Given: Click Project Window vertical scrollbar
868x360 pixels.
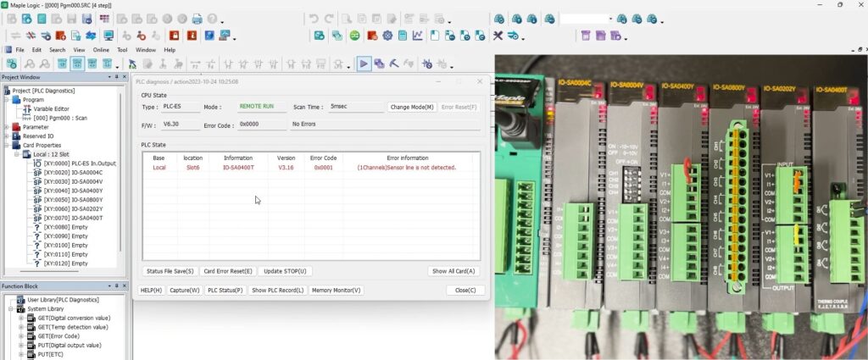Looking at the screenshot, I should (x=120, y=177).
